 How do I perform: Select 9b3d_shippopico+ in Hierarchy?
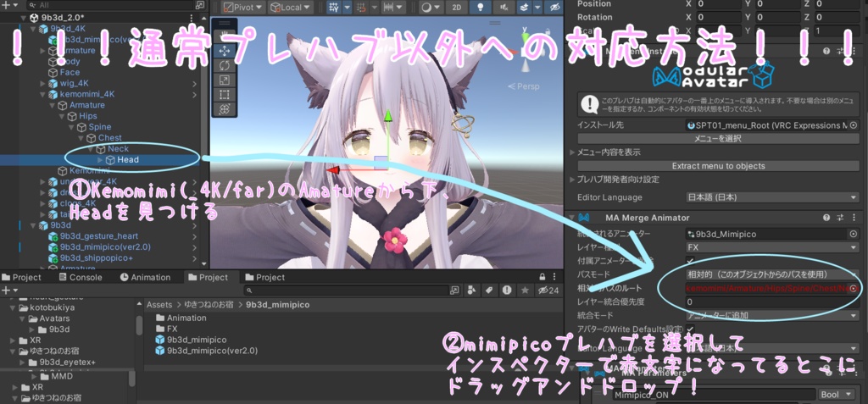[x=97, y=257]
